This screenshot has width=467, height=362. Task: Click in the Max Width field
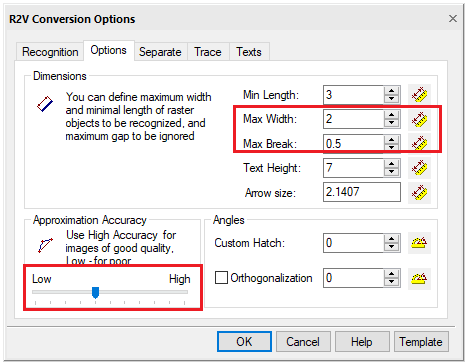(353, 119)
